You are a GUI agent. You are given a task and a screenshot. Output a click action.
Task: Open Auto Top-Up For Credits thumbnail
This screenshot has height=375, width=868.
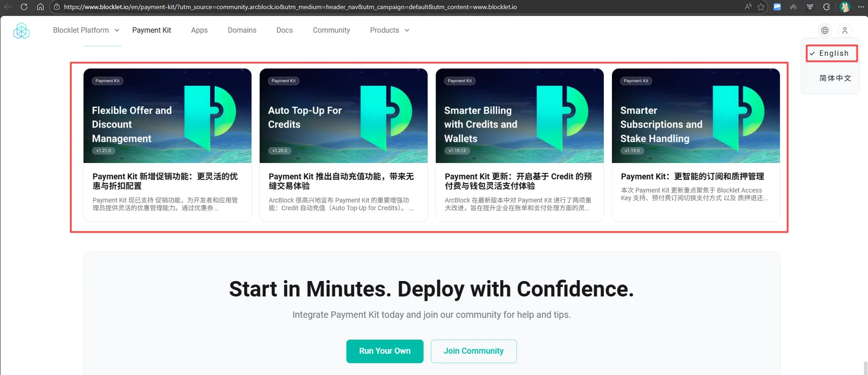pyautogui.click(x=343, y=116)
